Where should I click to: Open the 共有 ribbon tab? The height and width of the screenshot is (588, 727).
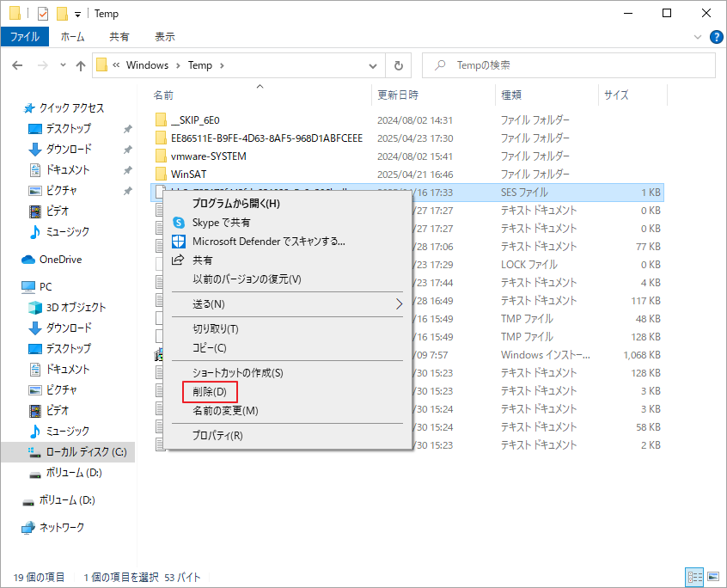(x=119, y=37)
